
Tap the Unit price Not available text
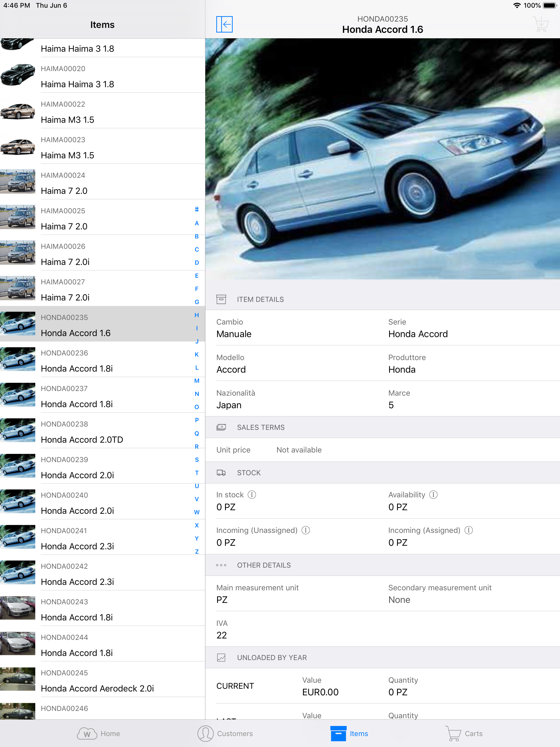pyautogui.click(x=299, y=450)
